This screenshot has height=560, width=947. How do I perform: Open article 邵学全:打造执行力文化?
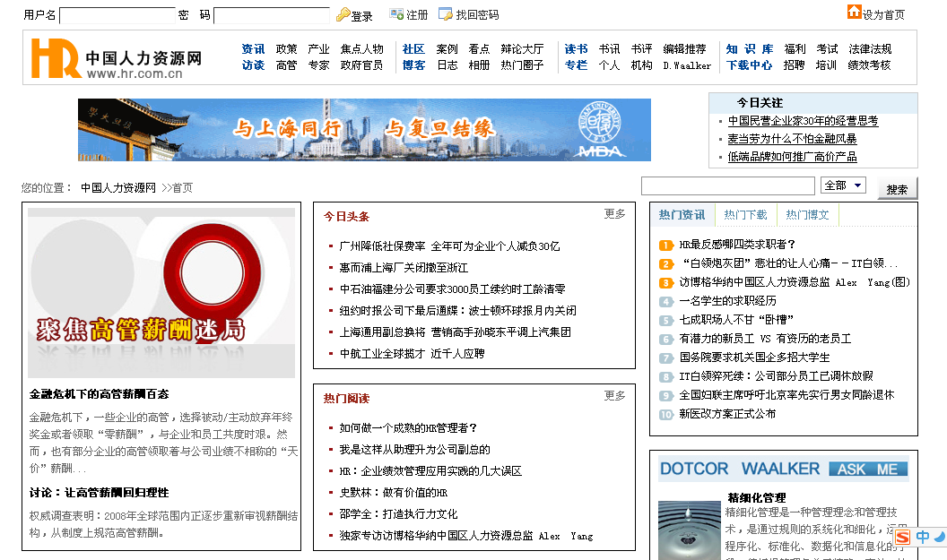tap(398, 514)
